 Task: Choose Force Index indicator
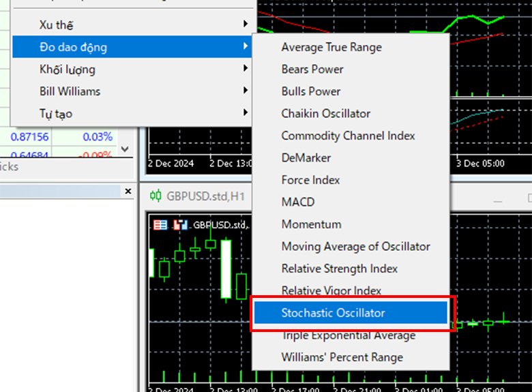(x=351, y=180)
